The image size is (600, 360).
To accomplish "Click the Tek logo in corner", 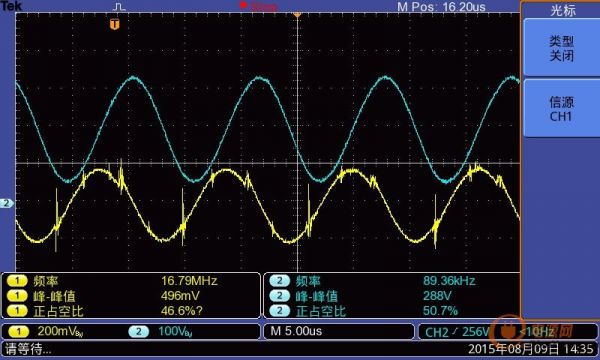I will (11, 6).
